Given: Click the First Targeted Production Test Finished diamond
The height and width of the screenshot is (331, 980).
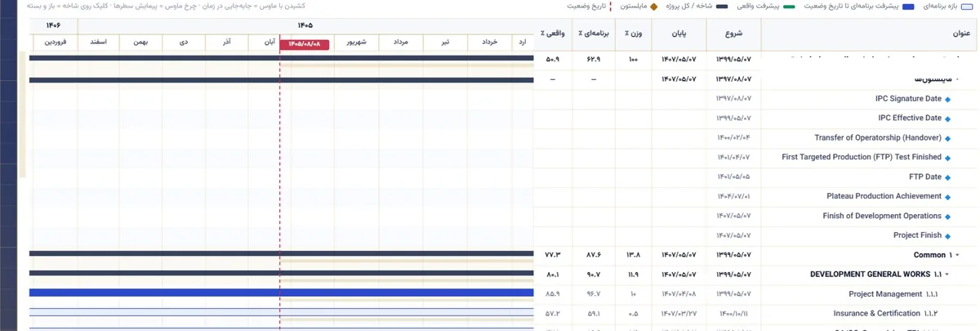Looking at the screenshot, I should point(948,159).
